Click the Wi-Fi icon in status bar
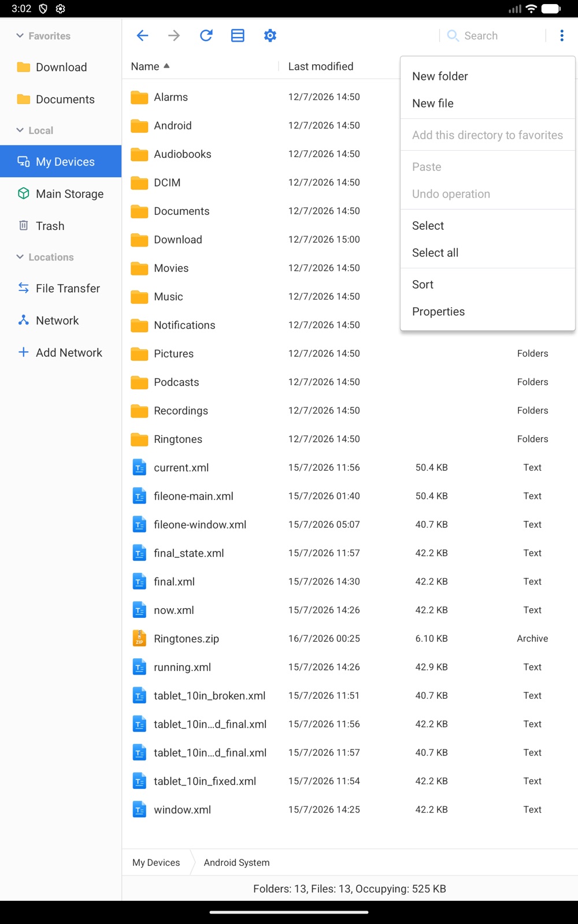Viewport: 578px width, 924px height. (x=531, y=9)
